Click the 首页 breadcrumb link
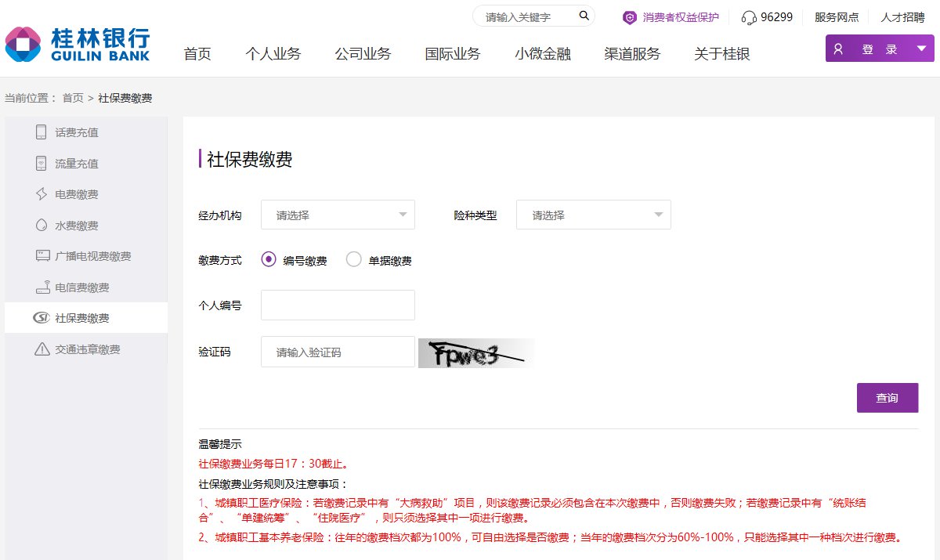Viewport: 940px width, 560px height. [x=73, y=98]
